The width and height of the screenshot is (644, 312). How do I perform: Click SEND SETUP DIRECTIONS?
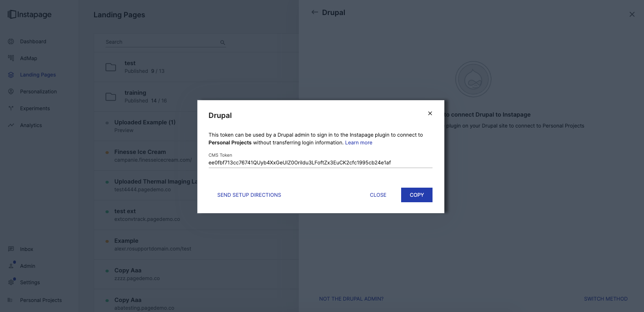[x=249, y=195]
